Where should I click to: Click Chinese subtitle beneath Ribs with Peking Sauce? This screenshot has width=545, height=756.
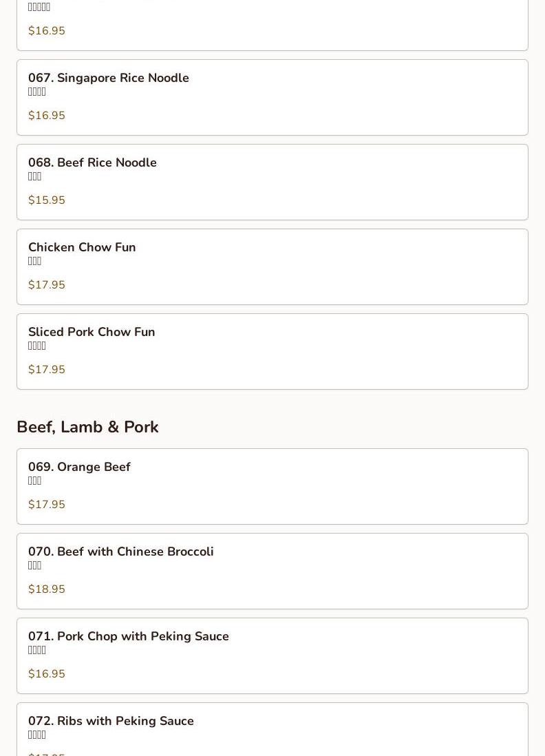(37, 735)
